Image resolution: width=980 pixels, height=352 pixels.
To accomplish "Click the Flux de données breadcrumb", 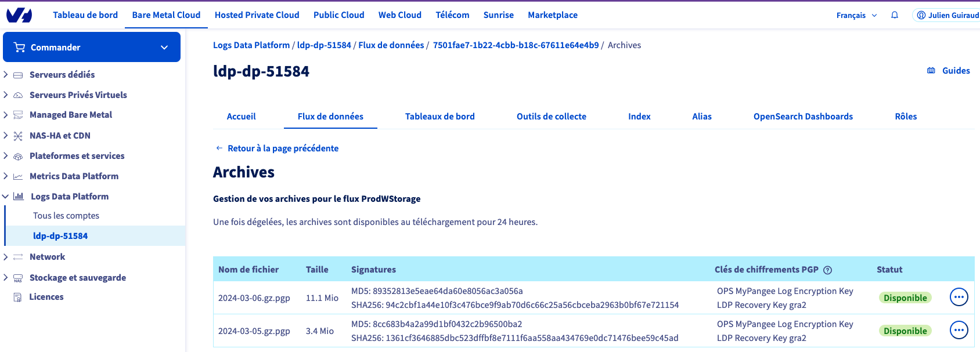I will tap(391, 45).
